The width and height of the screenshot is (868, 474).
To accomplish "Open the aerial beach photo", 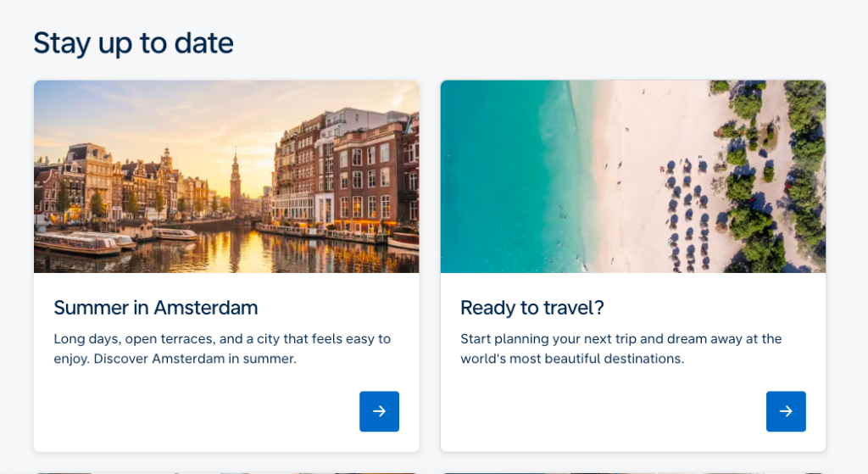I will click(633, 176).
